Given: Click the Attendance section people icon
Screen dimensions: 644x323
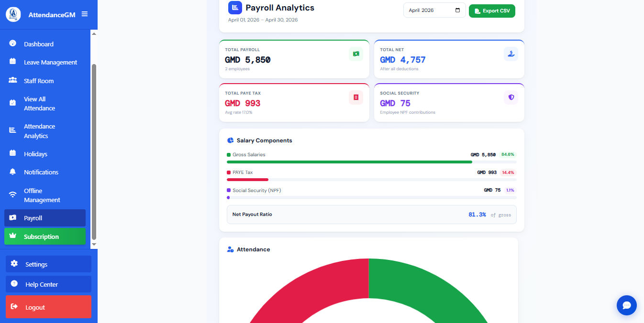Looking at the screenshot, I should (230, 249).
